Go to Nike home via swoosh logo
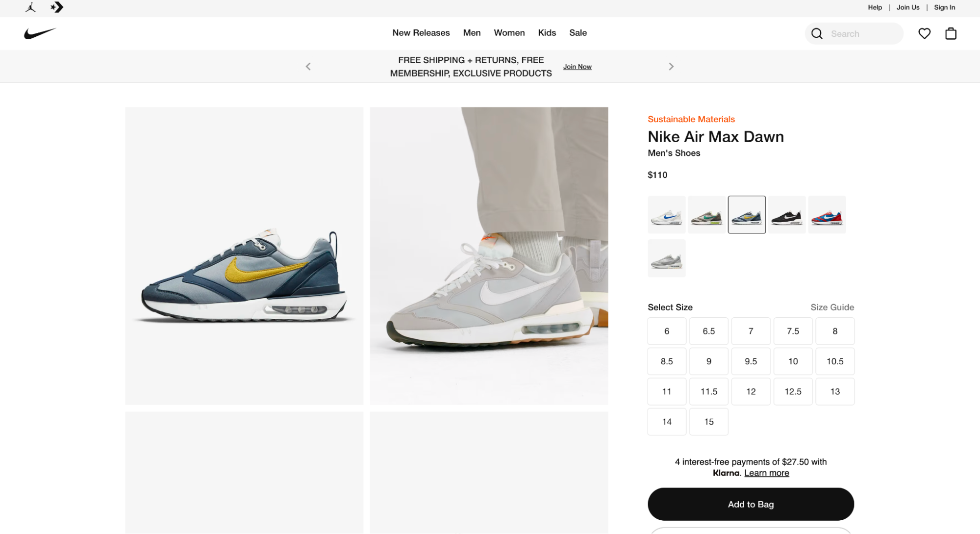 point(40,33)
